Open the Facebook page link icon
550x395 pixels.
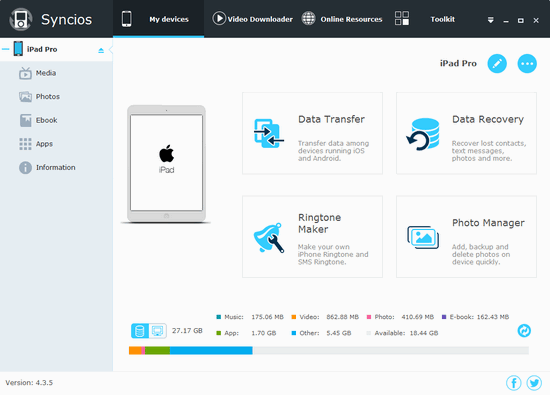click(x=514, y=383)
